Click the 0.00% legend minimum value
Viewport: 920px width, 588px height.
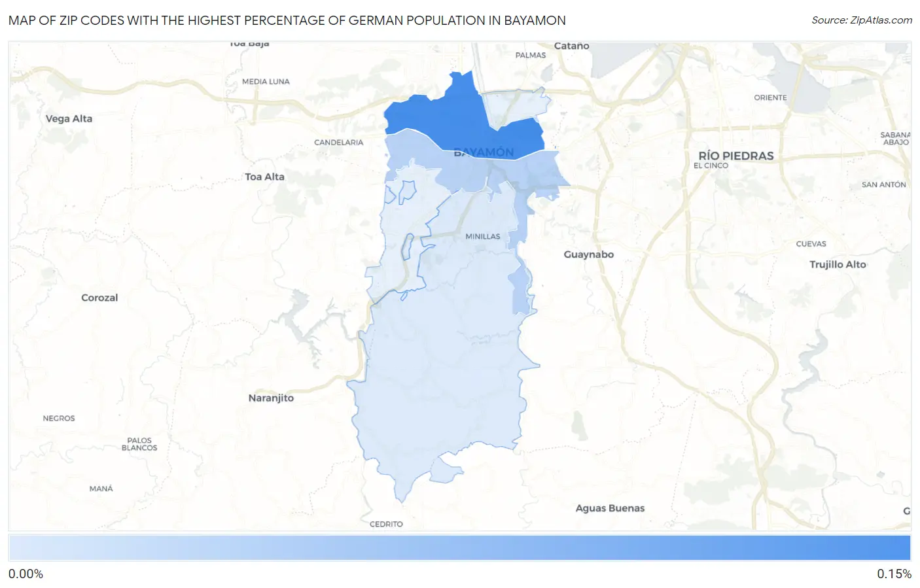pos(26,574)
